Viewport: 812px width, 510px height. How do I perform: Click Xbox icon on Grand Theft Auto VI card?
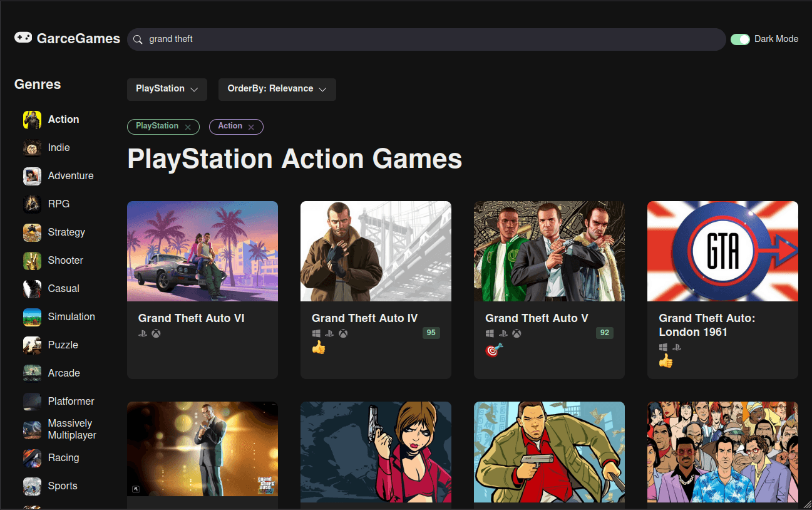click(156, 334)
